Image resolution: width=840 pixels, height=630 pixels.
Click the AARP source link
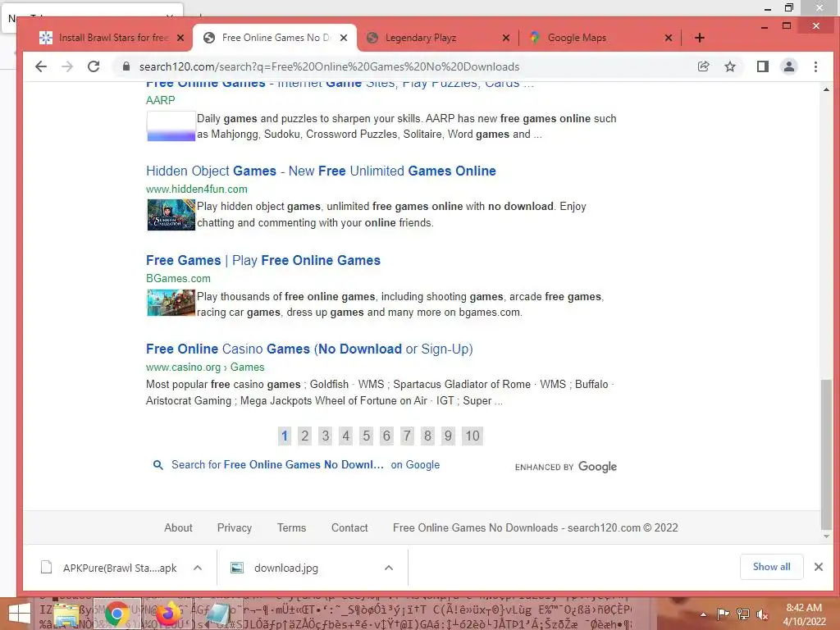click(x=160, y=100)
